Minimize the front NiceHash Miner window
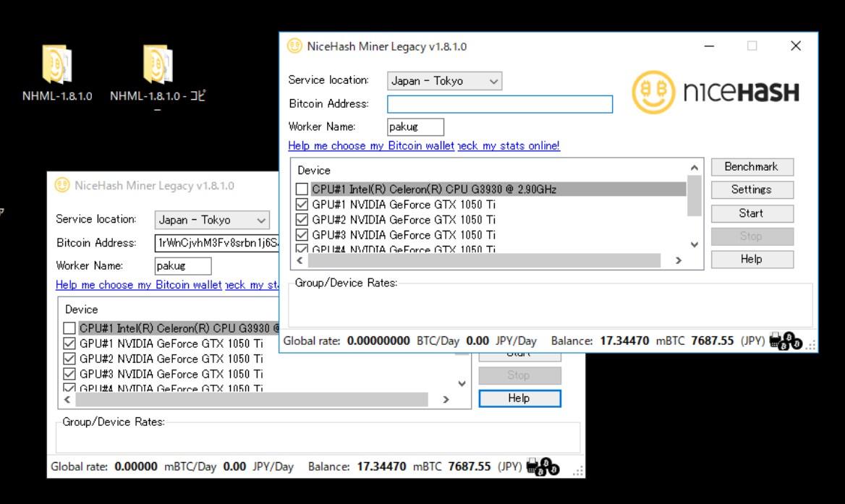845x504 pixels. [x=709, y=46]
